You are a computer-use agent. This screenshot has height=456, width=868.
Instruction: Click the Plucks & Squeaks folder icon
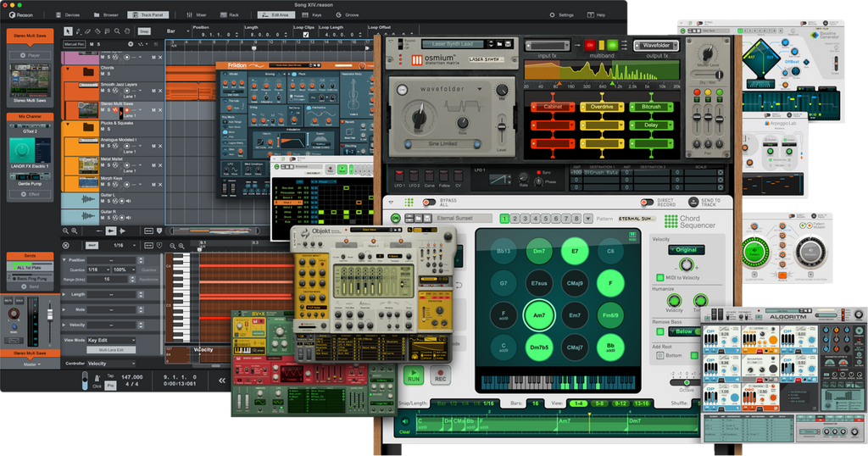coord(88,128)
